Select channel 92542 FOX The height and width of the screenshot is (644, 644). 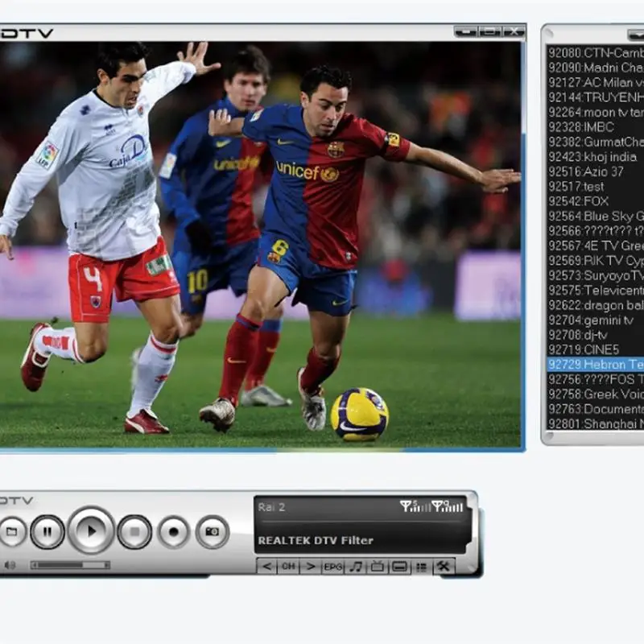point(596,201)
